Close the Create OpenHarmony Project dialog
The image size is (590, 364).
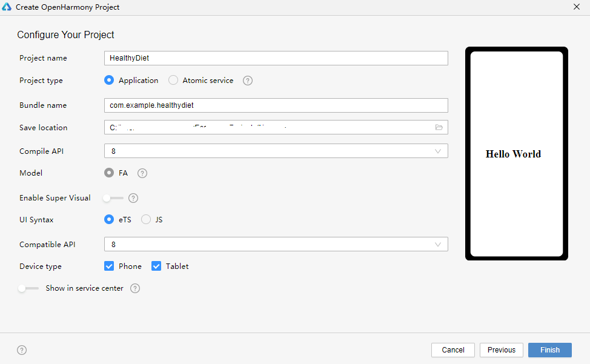coord(576,7)
